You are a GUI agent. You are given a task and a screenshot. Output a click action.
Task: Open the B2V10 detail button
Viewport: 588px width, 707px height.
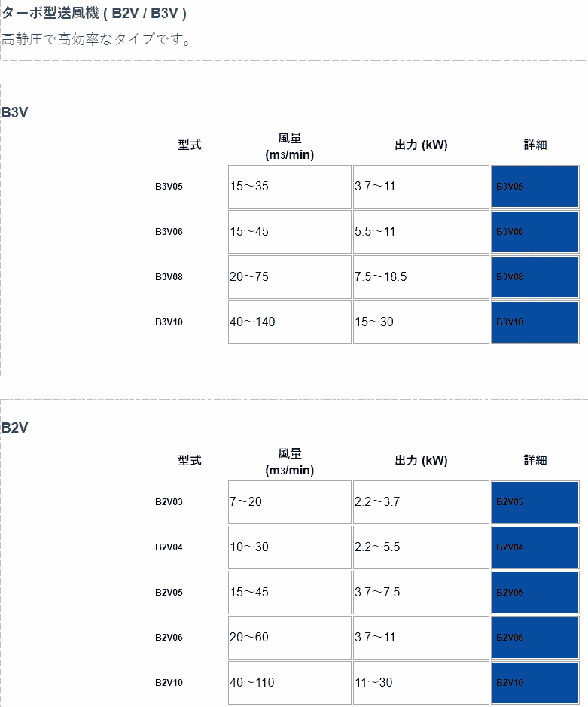[535, 683]
